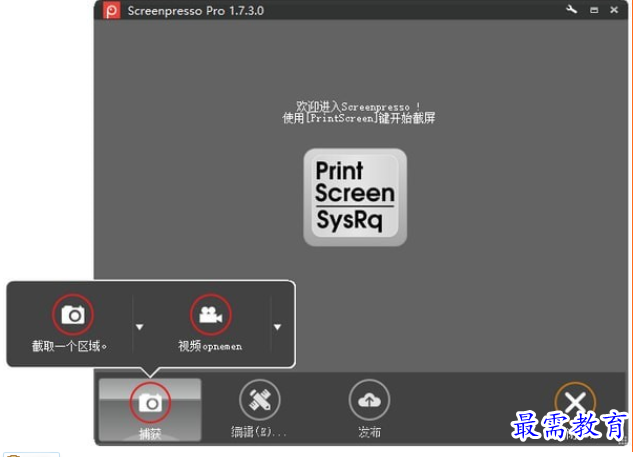Start video recording with the camcorder icon
The height and width of the screenshot is (457, 635).
click(211, 315)
